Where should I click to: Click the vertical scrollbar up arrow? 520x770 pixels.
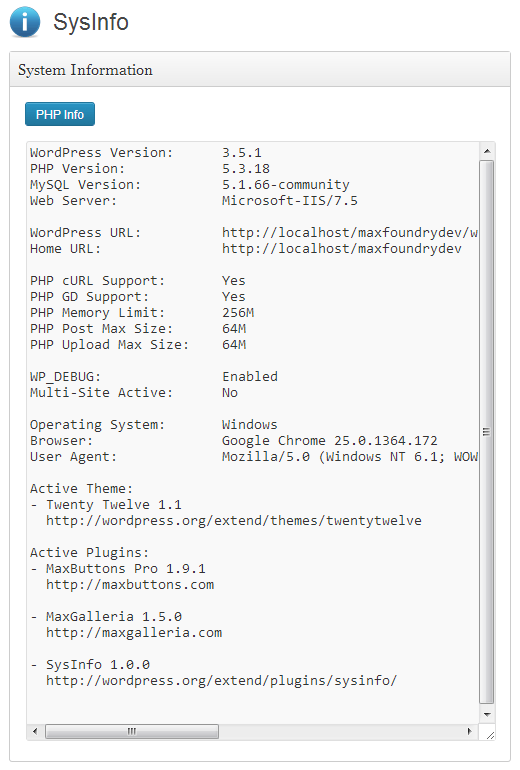point(487,151)
